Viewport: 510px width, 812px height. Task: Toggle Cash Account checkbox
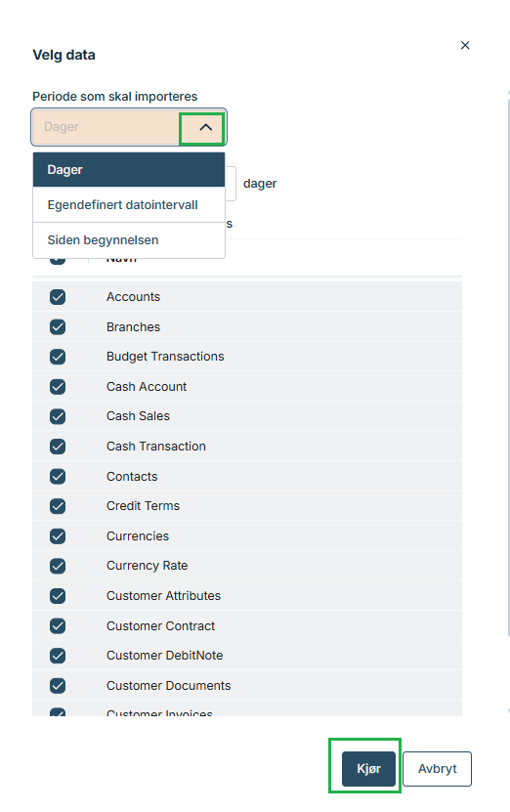[58, 386]
